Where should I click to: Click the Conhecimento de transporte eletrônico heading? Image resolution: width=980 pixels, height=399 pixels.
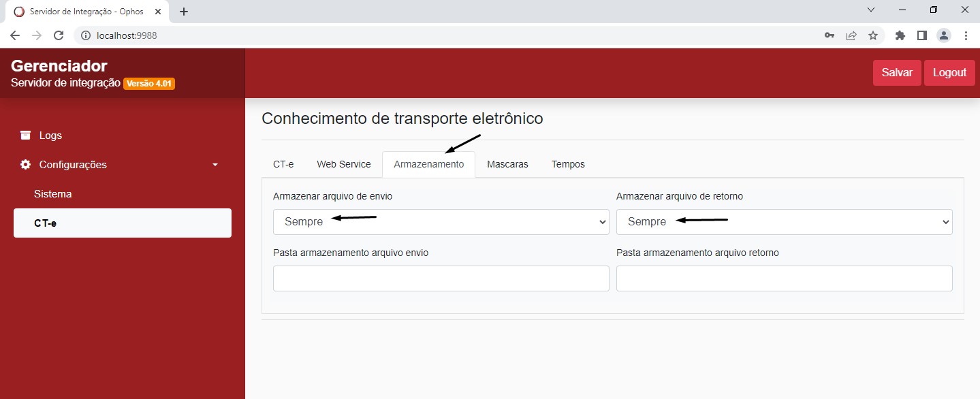402,118
